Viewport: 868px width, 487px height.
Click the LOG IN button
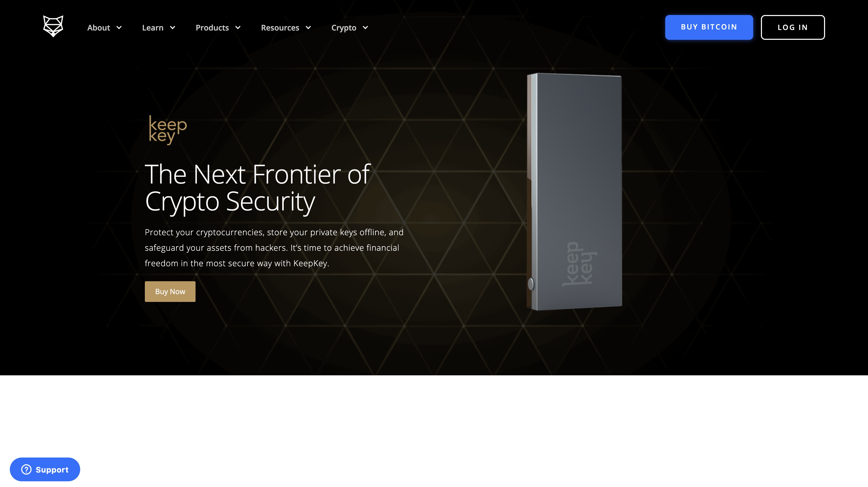tap(793, 27)
